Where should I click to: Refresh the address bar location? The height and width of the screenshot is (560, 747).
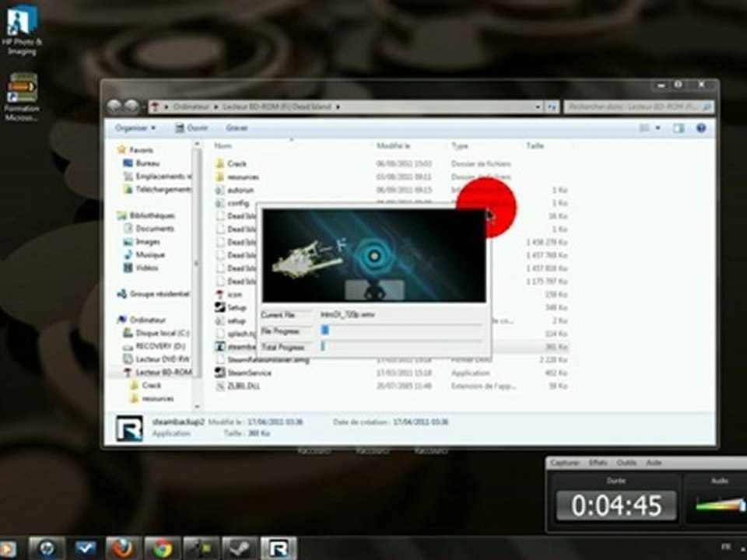click(x=552, y=107)
